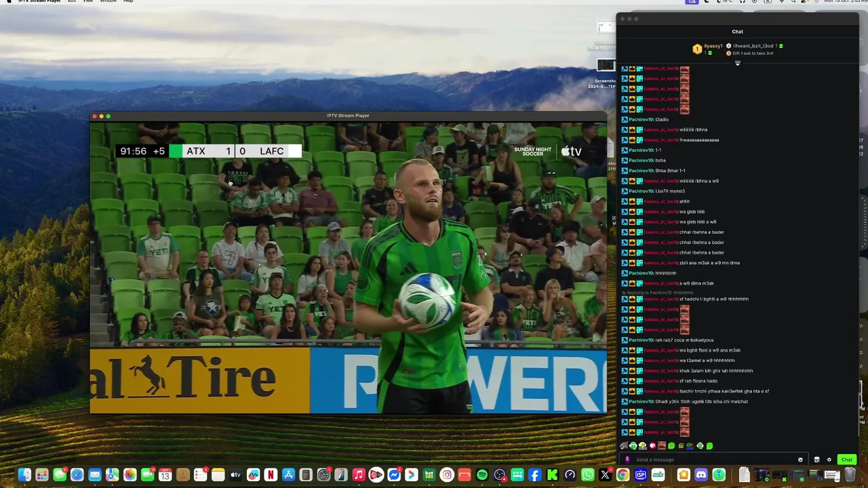Viewport: 868px width, 488px height.
Task: Open Reminders from the Dock
Action: point(201,475)
